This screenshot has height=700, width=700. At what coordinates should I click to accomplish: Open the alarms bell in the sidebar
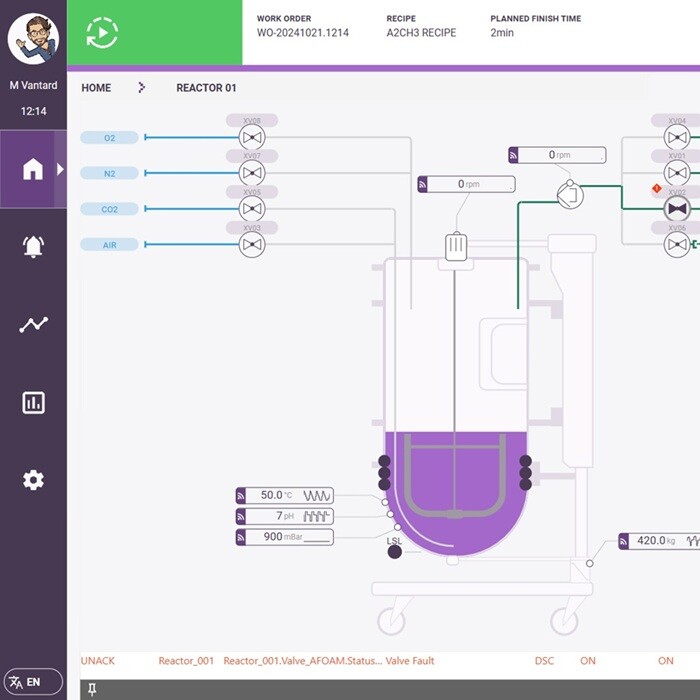pyautogui.click(x=33, y=248)
